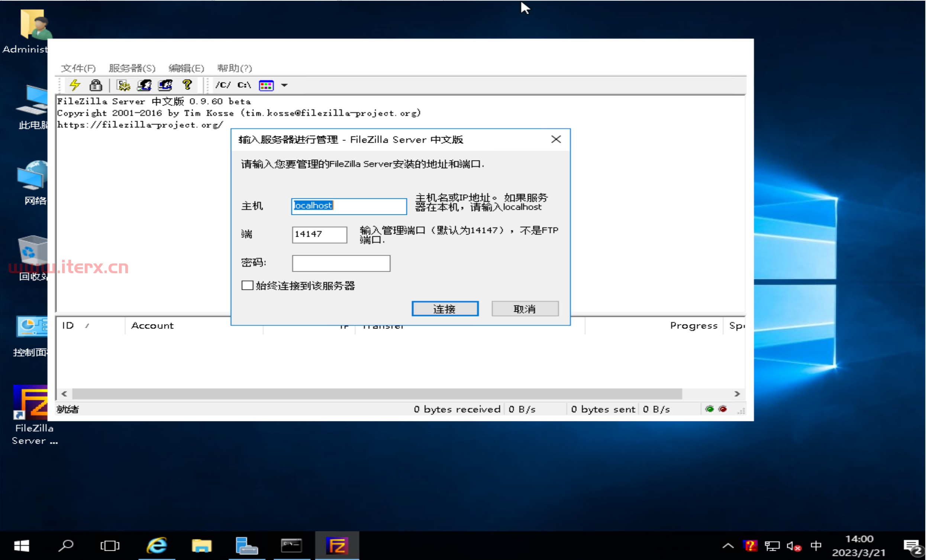926x560 pixels.
Task: Open the single-user accounts toolbar icon
Action: (144, 85)
